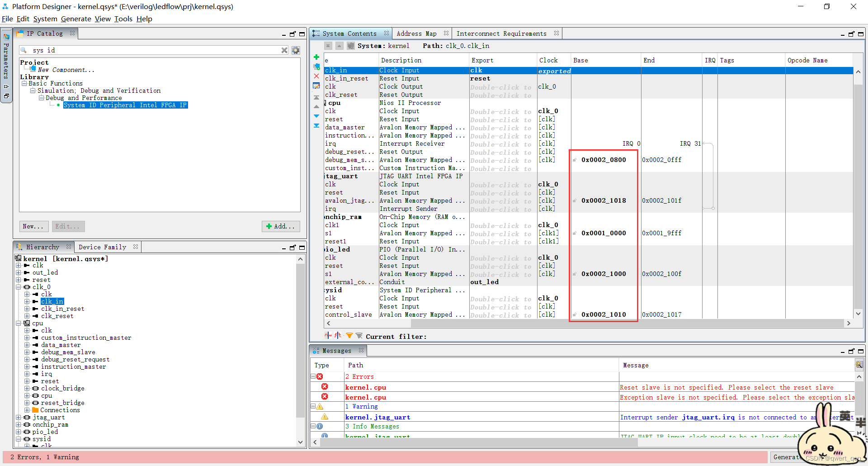
Task: Close the Hierarchy tab
Action: click(x=69, y=247)
